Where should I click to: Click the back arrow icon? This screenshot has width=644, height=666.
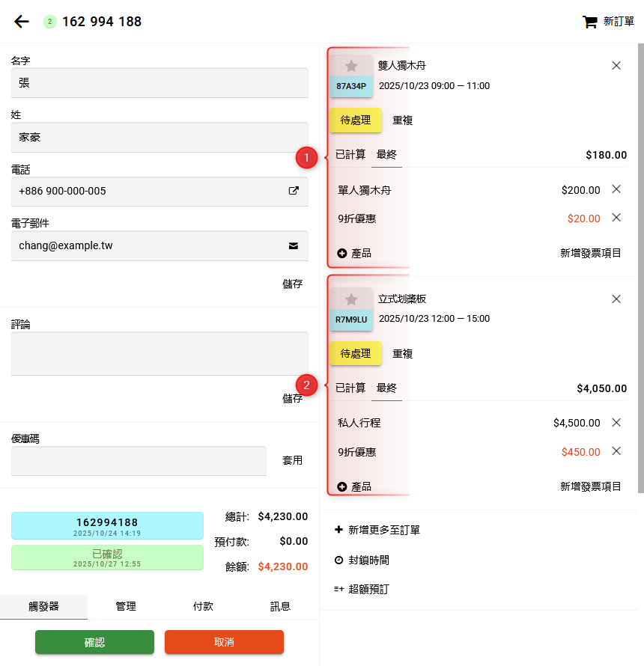pyautogui.click(x=22, y=22)
